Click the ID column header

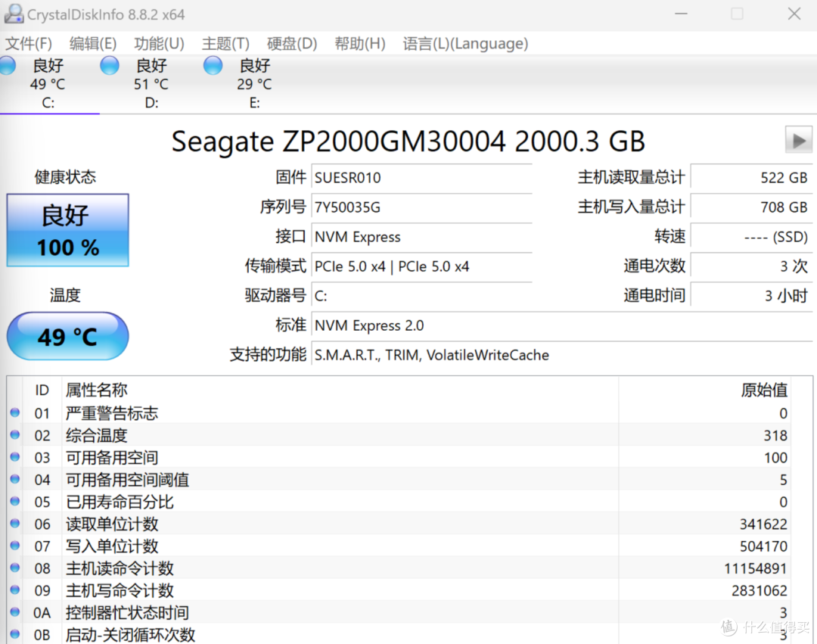click(42, 390)
